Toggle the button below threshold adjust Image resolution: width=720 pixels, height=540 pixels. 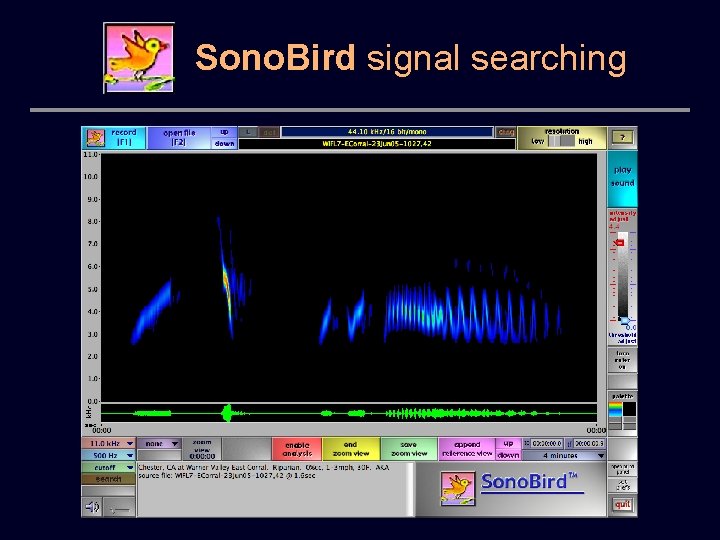[x=622, y=360]
